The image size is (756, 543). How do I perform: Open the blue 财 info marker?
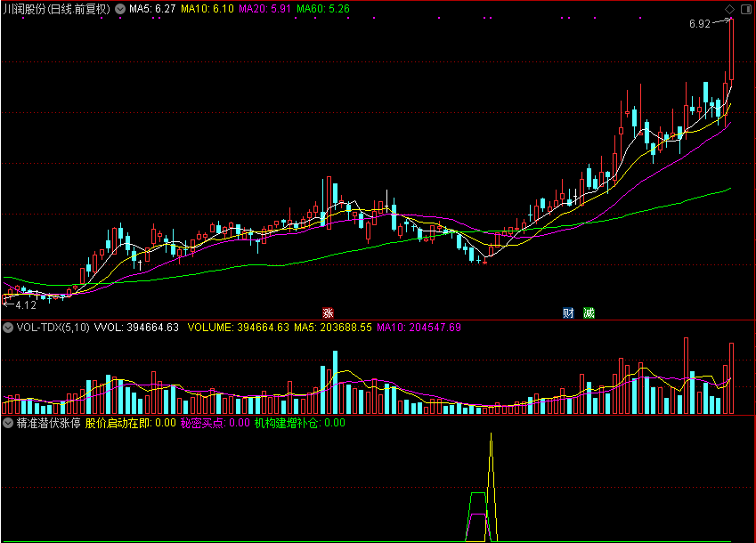click(568, 313)
